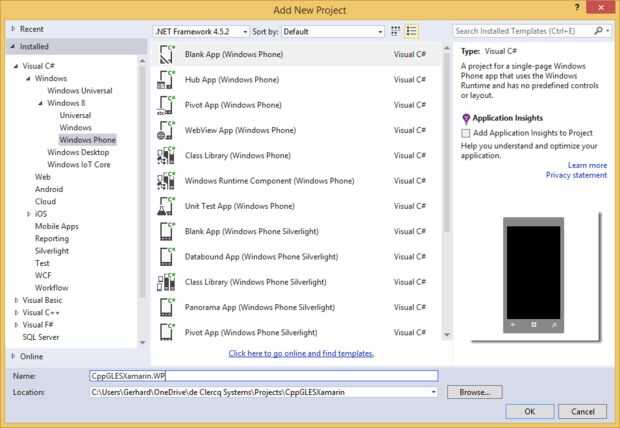Open the Privacy statement link
The image size is (620, 428).
click(x=576, y=175)
